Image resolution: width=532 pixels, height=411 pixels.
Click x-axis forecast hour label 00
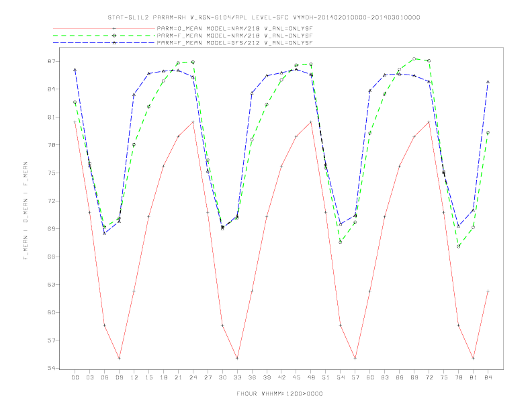75,377
